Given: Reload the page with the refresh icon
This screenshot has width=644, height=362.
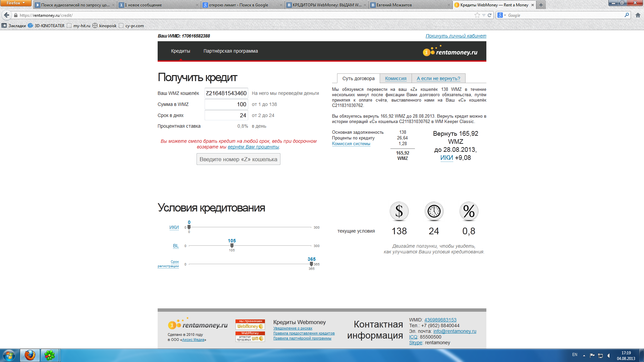Looking at the screenshot, I should (x=489, y=15).
